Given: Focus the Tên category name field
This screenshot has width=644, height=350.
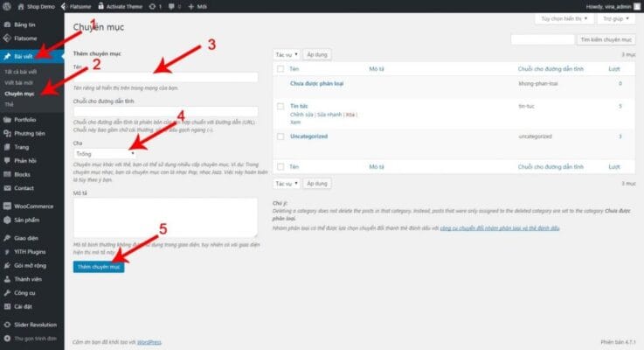Looking at the screenshot, I should (165, 77).
